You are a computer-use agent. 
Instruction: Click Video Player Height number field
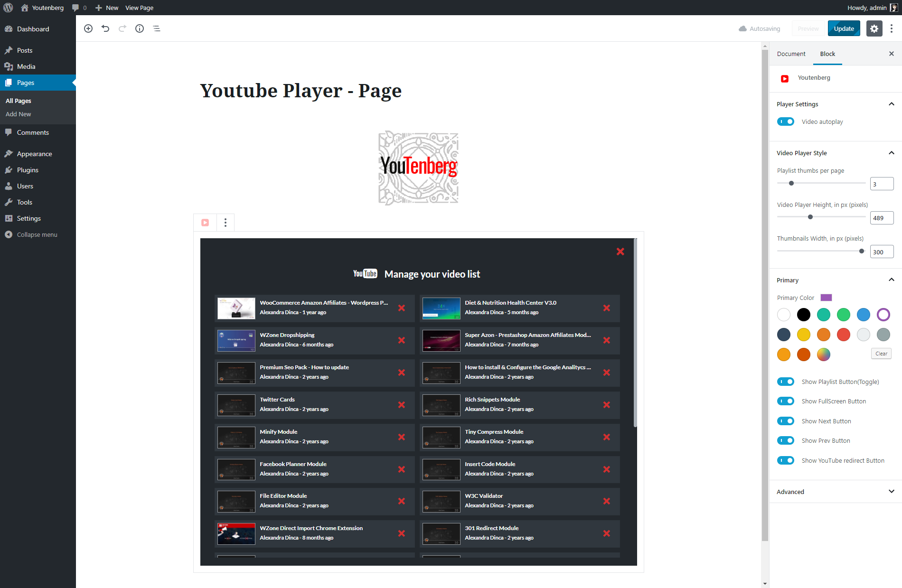[882, 218]
